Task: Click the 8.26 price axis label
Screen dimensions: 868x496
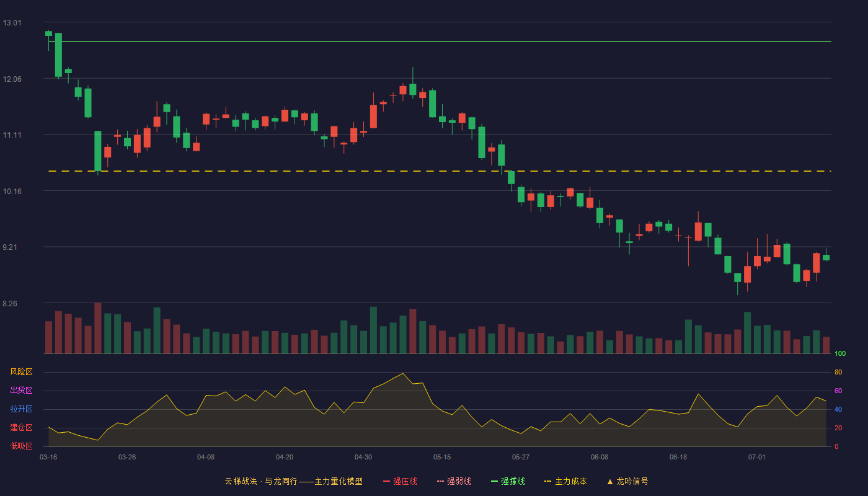Action: click(12, 303)
